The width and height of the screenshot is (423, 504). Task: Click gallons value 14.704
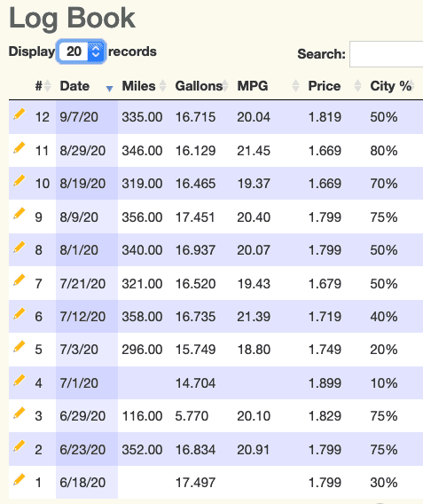[x=195, y=383]
